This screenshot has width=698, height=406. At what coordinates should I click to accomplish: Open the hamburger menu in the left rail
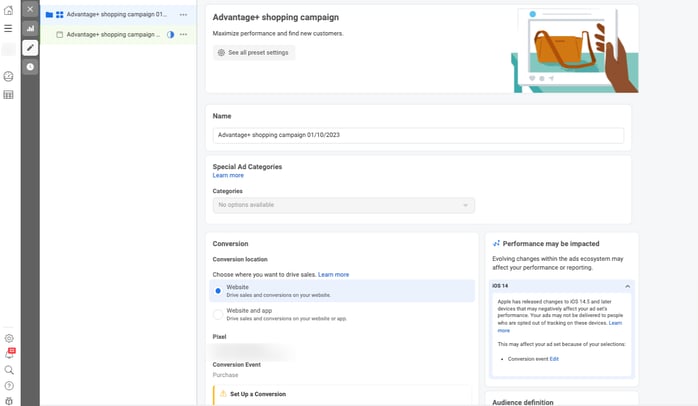pyautogui.click(x=8, y=28)
